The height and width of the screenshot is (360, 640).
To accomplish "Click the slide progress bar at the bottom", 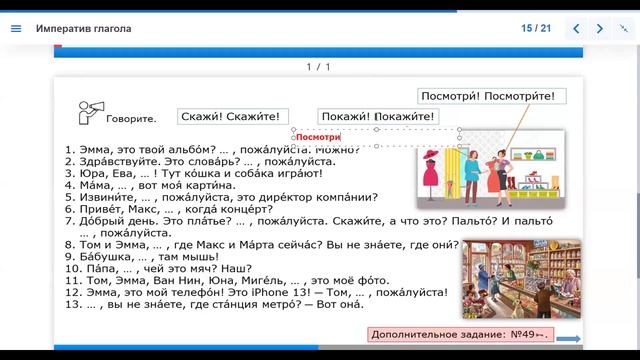I will (318, 347).
